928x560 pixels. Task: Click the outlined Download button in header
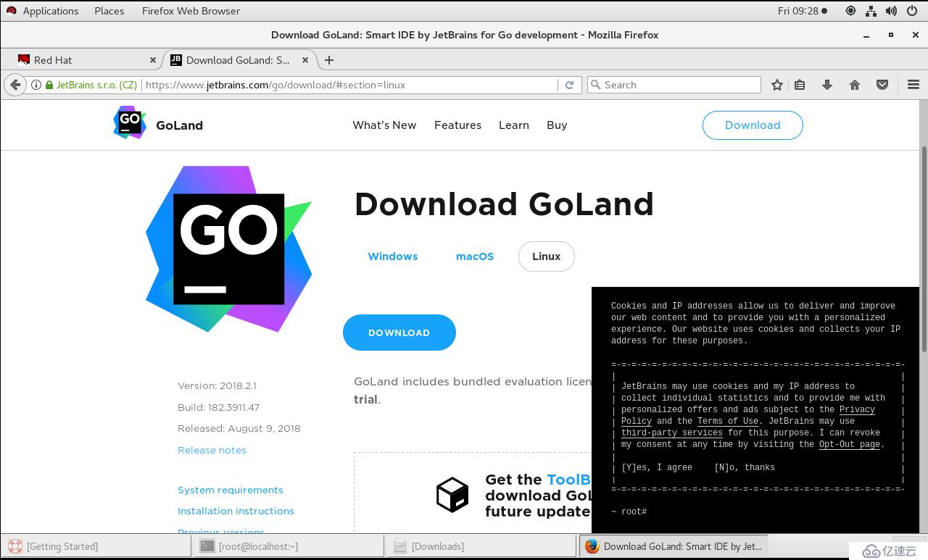[753, 125]
